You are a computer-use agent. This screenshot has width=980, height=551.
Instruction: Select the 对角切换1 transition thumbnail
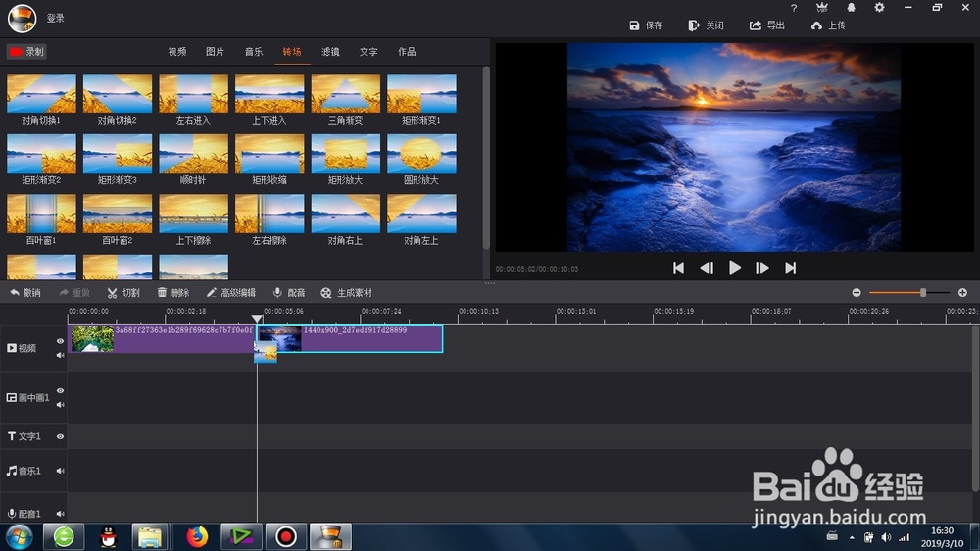tap(41, 94)
